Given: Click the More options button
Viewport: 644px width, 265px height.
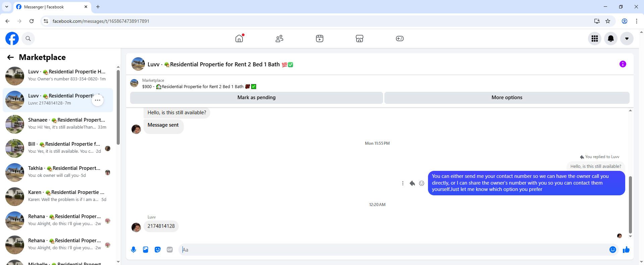Looking at the screenshot, I should [x=507, y=97].
